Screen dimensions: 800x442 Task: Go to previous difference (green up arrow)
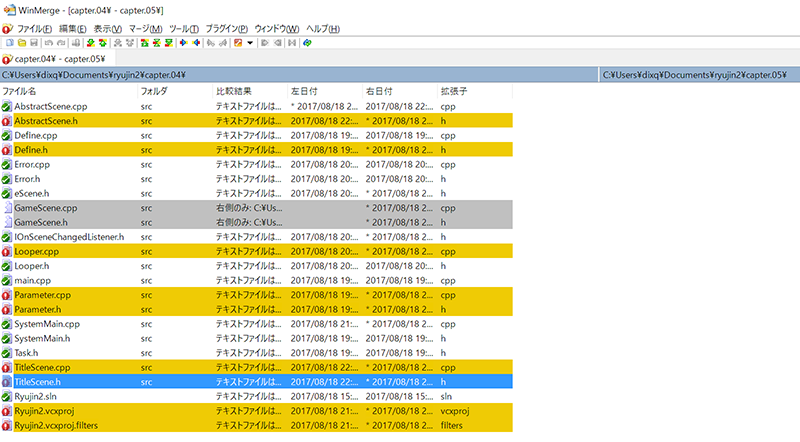tap(103, 43)
